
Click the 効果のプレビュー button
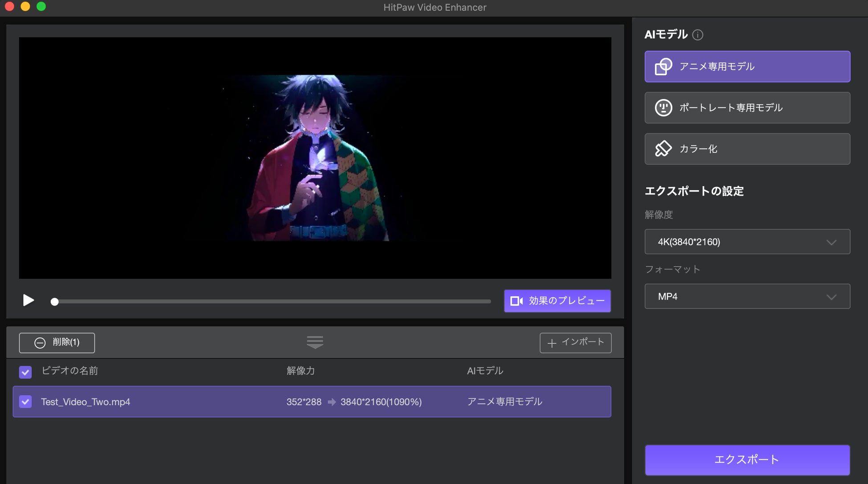click(557, 301)
